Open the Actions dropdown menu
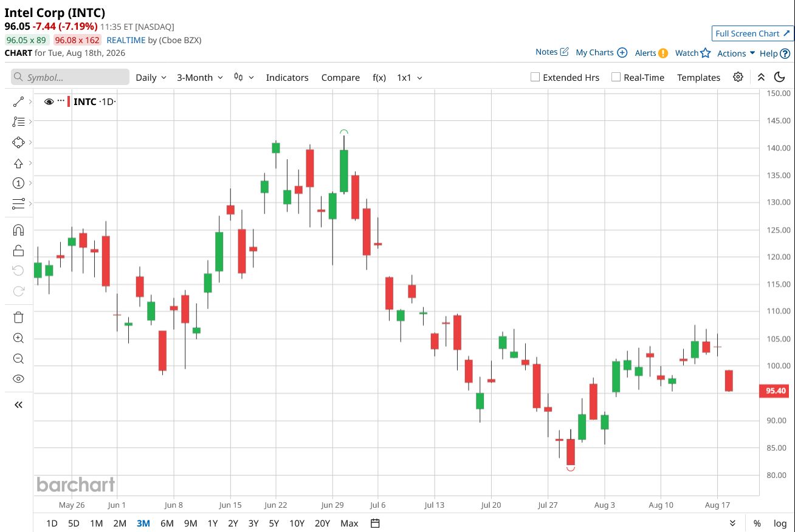This screenshot has width=795, height=532. [x=736, y=53]
